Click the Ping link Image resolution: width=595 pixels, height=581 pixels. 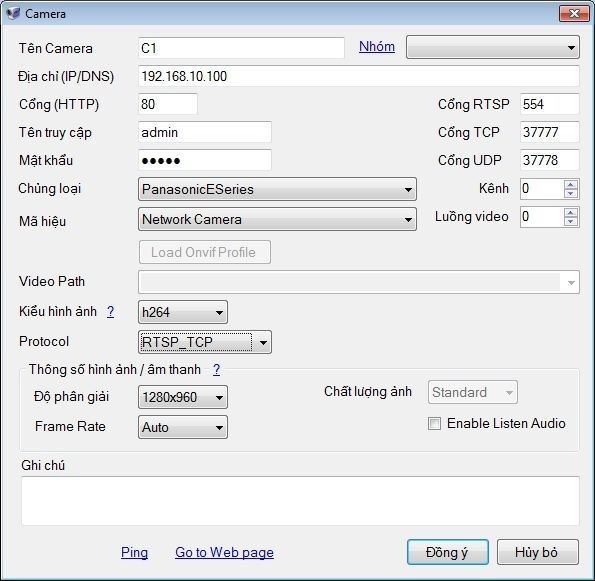(134, 552)
